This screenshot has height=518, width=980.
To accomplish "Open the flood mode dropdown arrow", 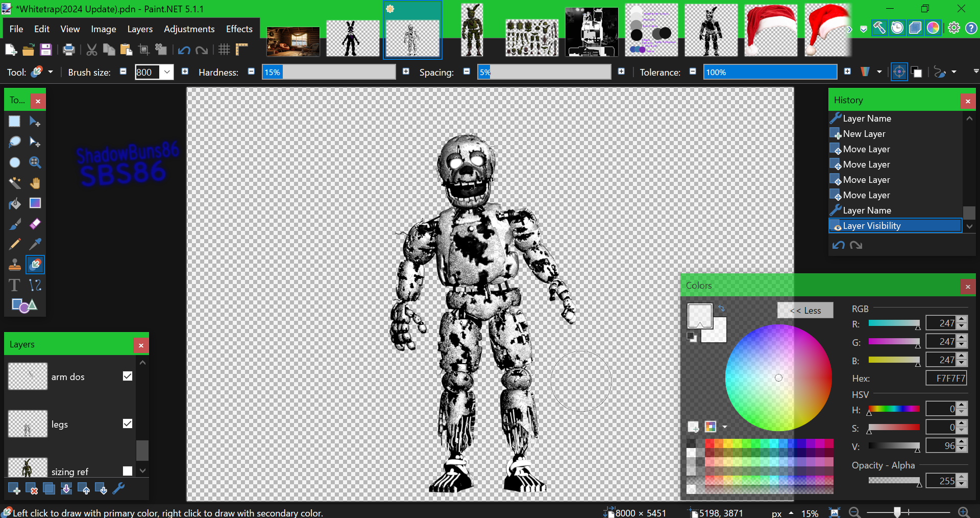I will coord(879,72).
